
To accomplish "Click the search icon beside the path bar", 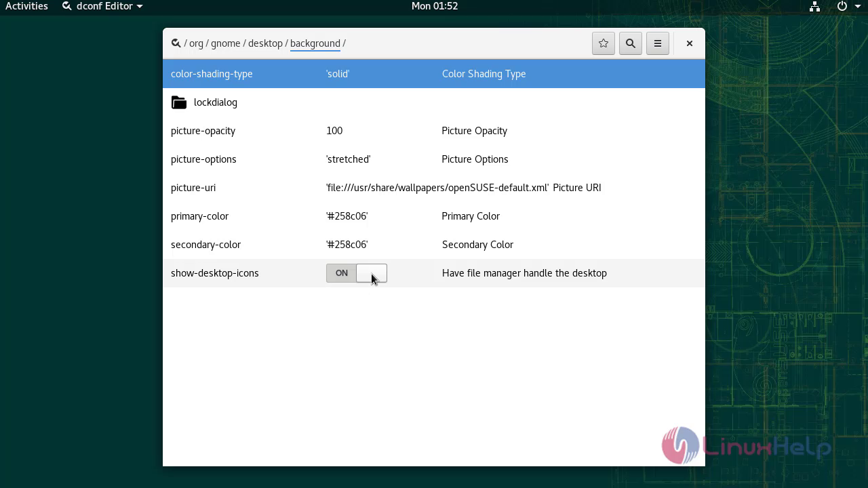I will 176,43.
